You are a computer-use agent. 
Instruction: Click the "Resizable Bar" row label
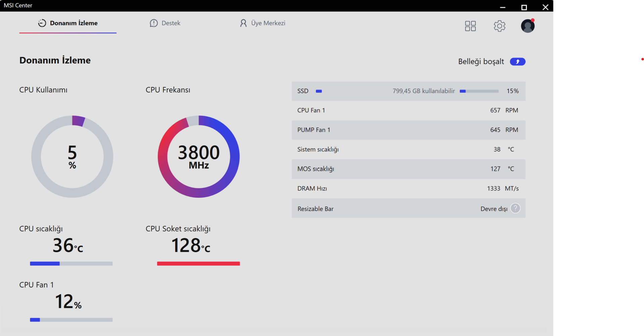pyautogui.click(x=315, y=209)
